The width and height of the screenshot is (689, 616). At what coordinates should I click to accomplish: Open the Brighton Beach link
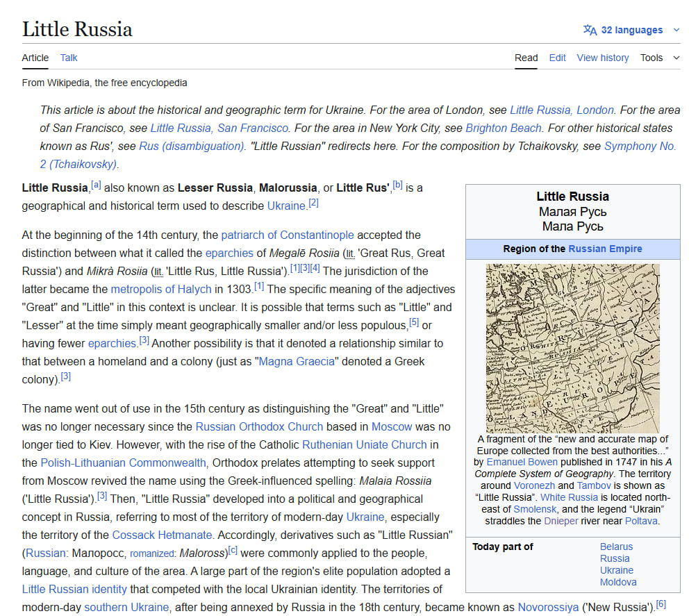(503, 128)
